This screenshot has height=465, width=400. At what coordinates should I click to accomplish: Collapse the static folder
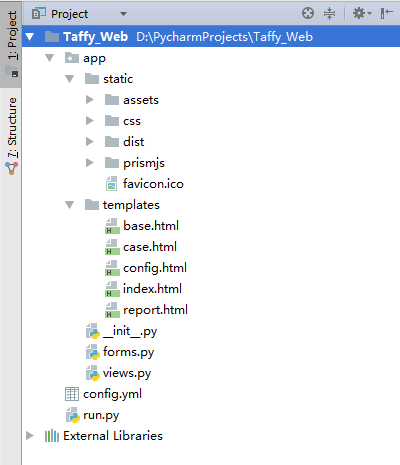coord(69,79)
